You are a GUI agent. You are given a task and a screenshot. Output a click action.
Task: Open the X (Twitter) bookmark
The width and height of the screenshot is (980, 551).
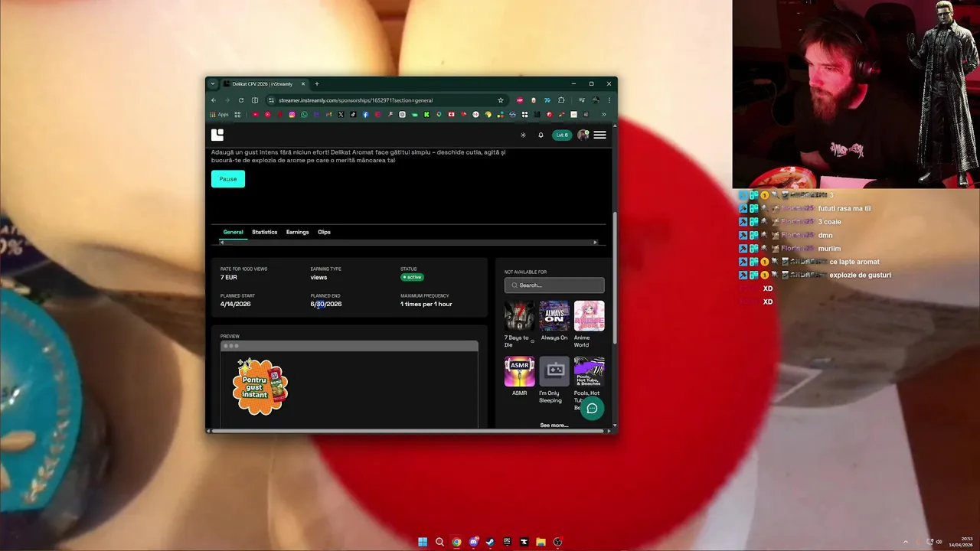(341, 115)
